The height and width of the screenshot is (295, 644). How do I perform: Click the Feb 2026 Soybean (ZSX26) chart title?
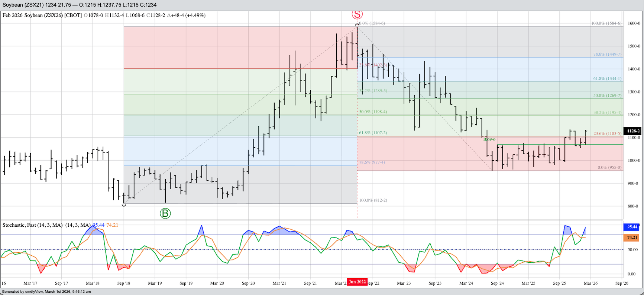[42, 15]
